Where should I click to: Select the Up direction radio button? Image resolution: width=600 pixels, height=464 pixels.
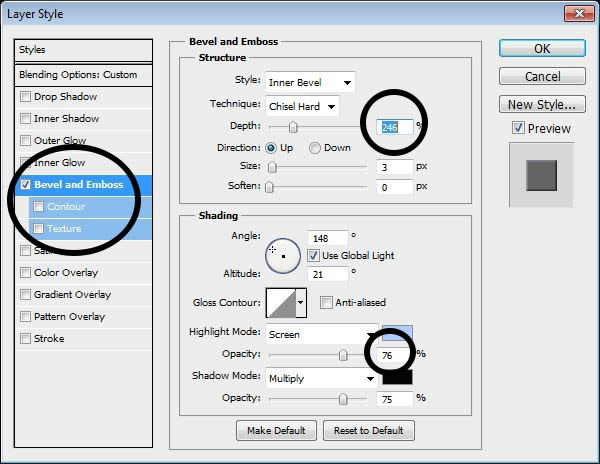tap(271, 148)
